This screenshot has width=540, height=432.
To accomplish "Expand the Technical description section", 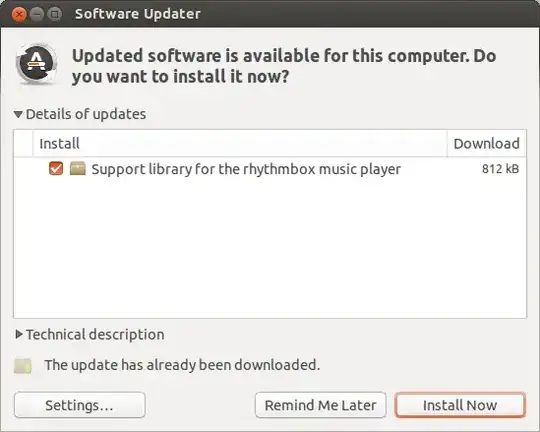I will [x=19, y=334].
